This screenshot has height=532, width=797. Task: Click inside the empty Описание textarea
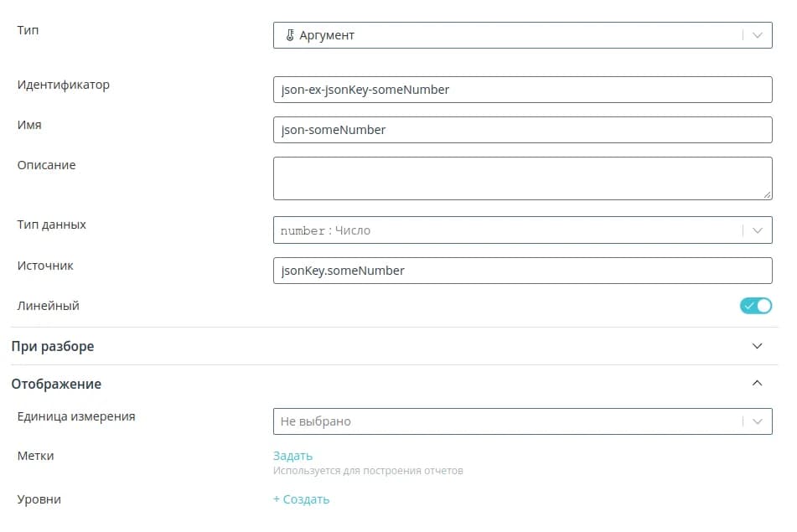click(x=522, y=178)
